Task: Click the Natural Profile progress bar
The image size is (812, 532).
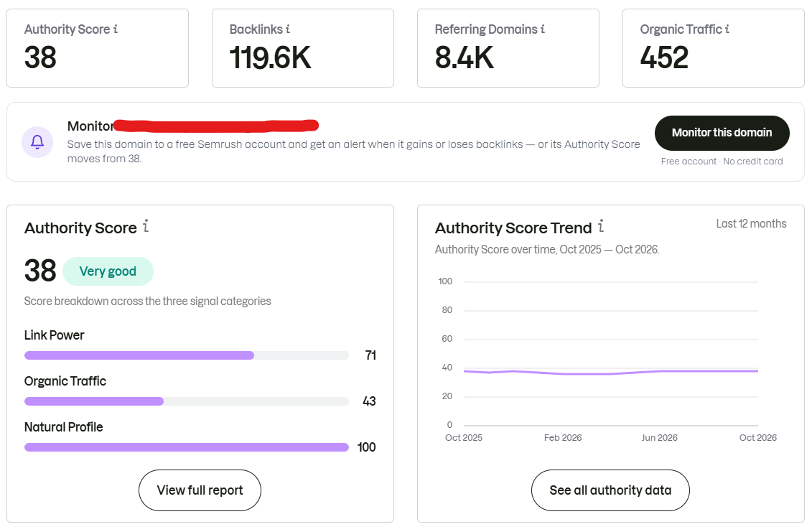Action: coord(187,447)
